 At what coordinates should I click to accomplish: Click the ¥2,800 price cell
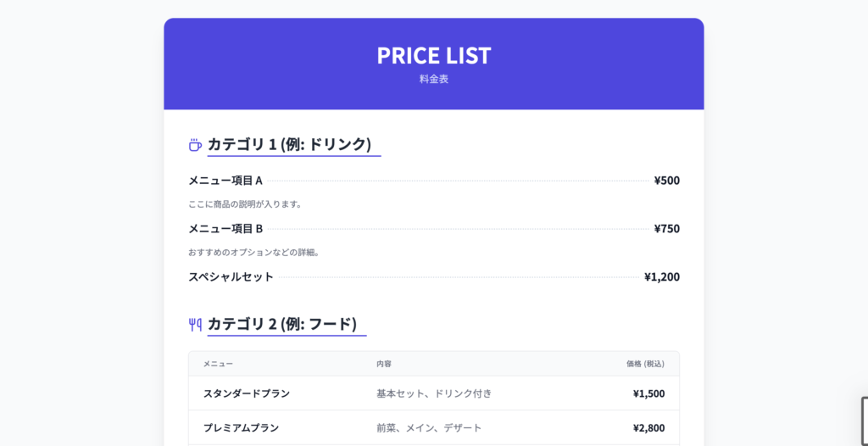pos(648,428)
